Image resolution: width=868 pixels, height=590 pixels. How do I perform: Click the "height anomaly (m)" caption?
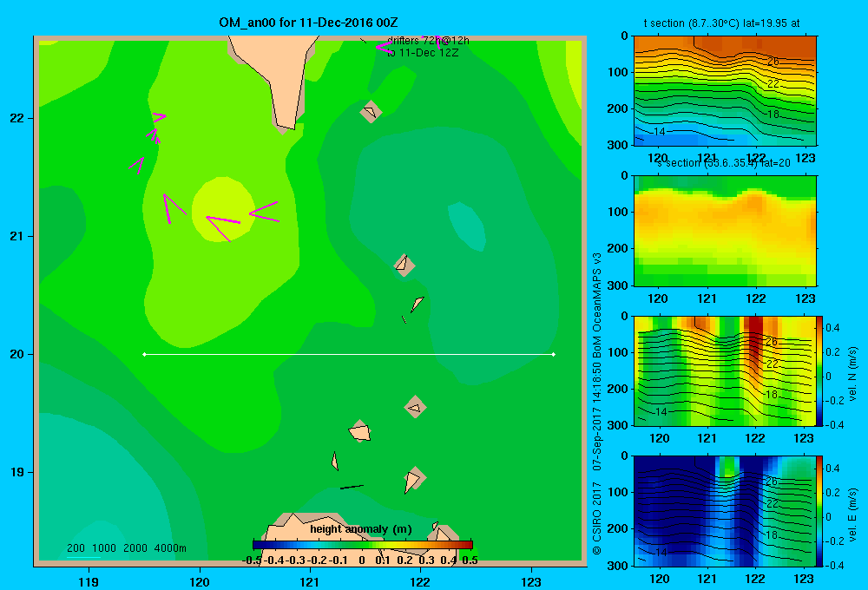click(x=361, y=529)
